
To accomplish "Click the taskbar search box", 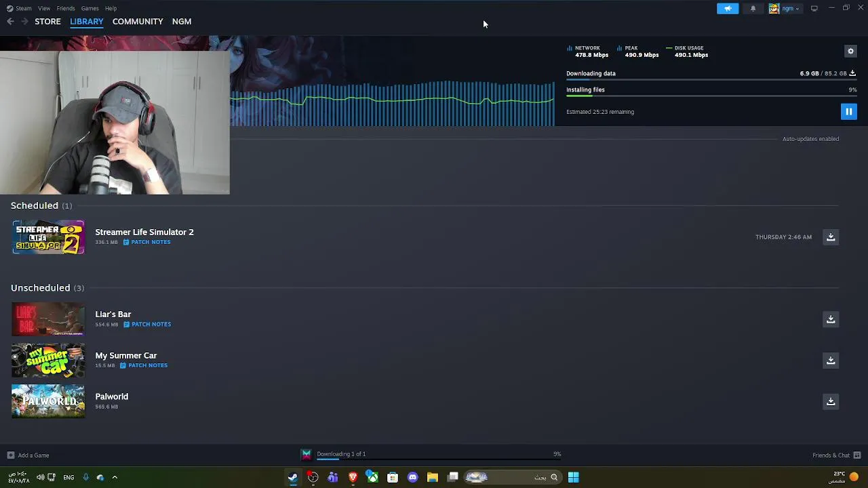I will pyautogui.click(x=512, y=477).
